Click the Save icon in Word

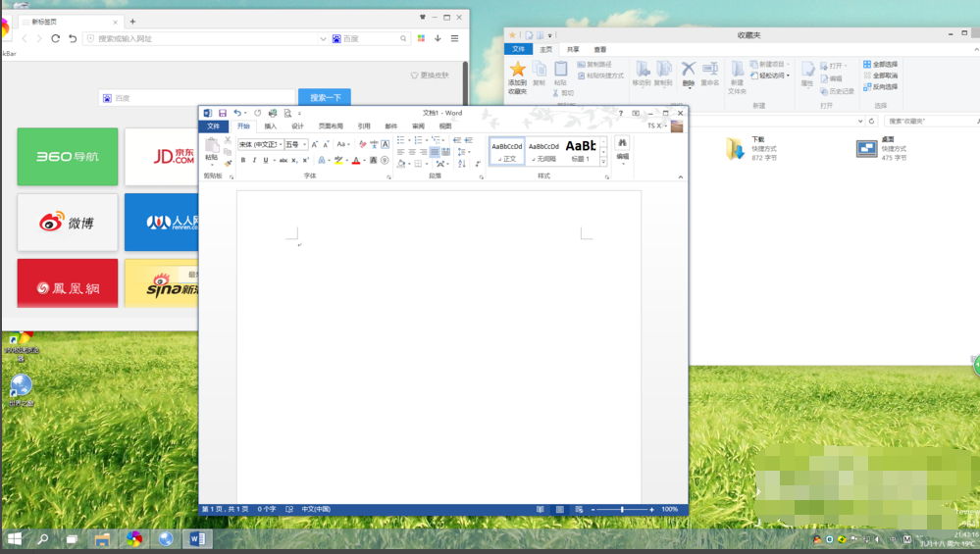(x=223, y=113)
